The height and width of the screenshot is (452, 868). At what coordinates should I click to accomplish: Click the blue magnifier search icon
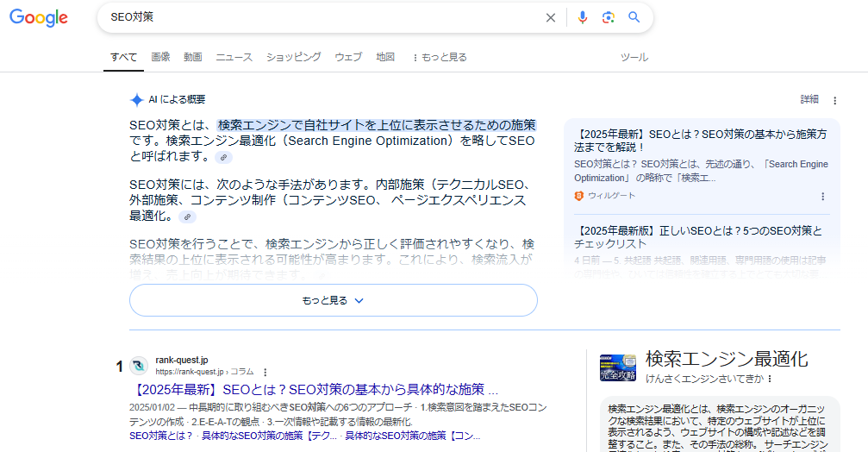point(634,17)
